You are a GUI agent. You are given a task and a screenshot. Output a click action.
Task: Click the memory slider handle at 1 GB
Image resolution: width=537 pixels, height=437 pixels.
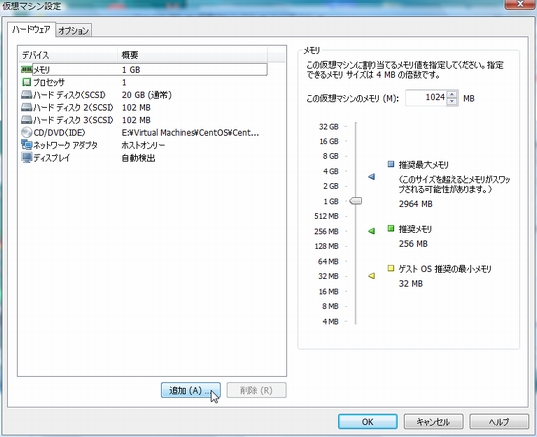coord(356,201)
